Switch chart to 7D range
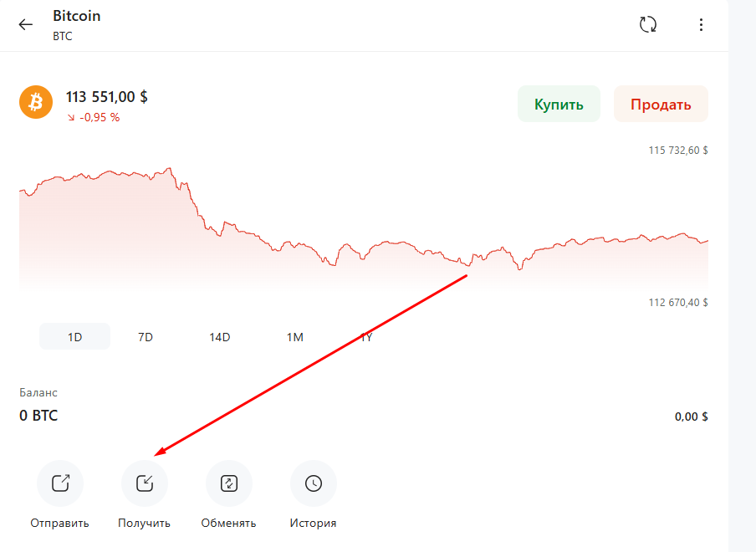756x552 pixels. pyautogui.click(x=146, y=337)
